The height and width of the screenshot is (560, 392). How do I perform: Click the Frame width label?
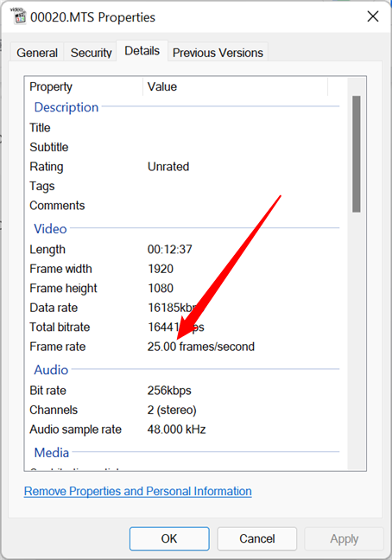click(60, 269)
